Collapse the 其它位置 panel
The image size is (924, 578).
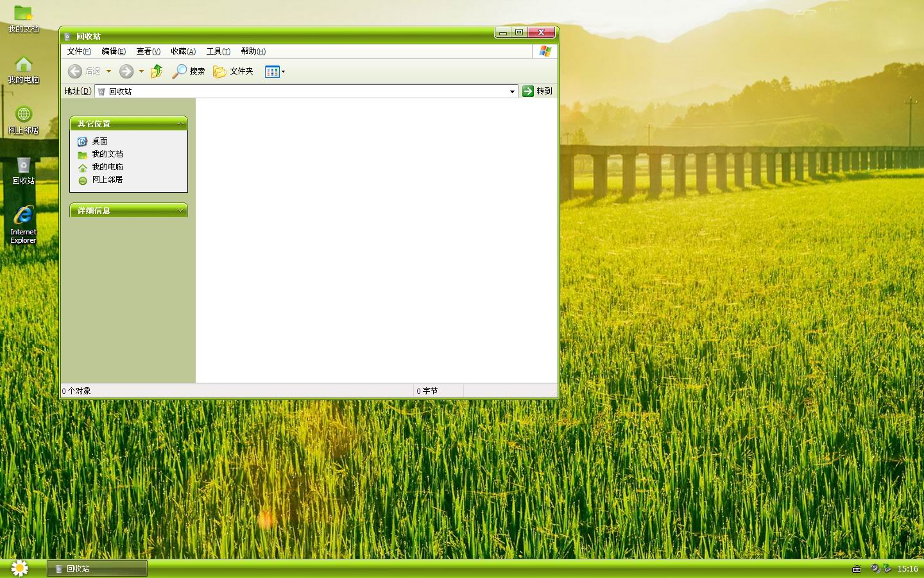click(180, 123)
